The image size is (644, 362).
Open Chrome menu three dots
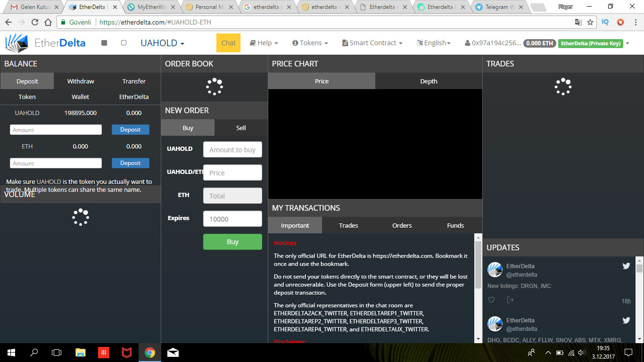click(x=635, y=22)
